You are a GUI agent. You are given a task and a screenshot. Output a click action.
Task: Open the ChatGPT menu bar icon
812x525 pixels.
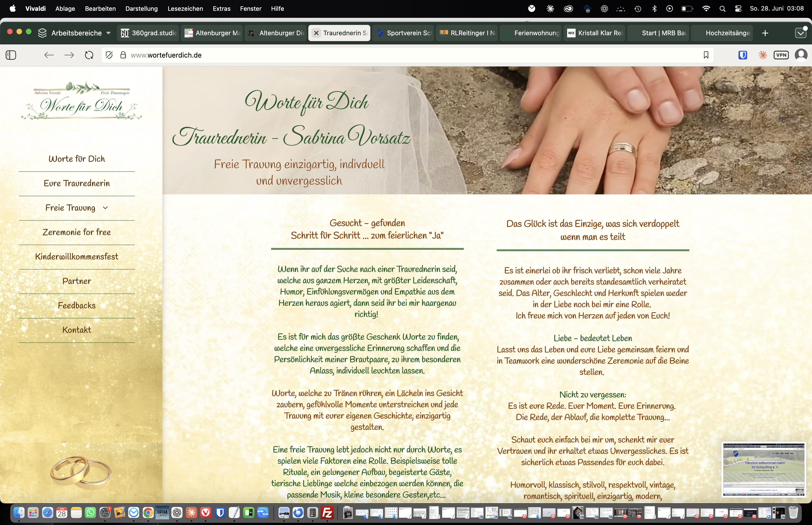coord(604,8)
